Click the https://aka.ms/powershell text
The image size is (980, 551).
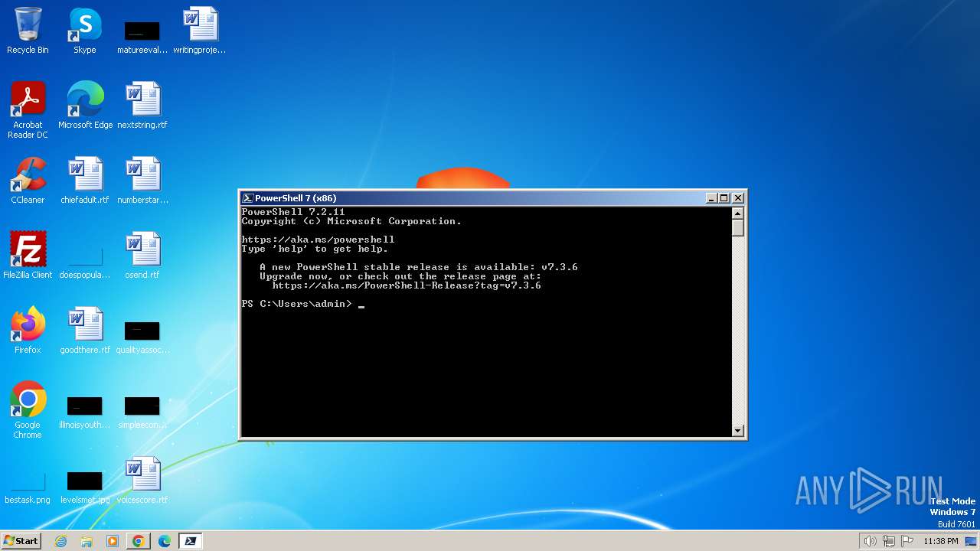pos(318,240)
